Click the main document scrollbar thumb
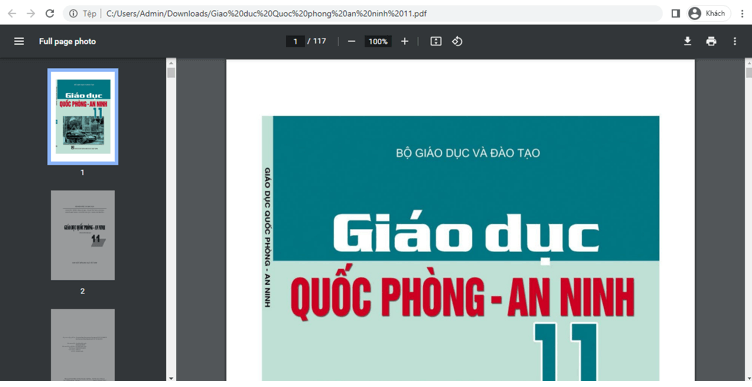Viewport: 752px width, 387px height. click(748, 72)
